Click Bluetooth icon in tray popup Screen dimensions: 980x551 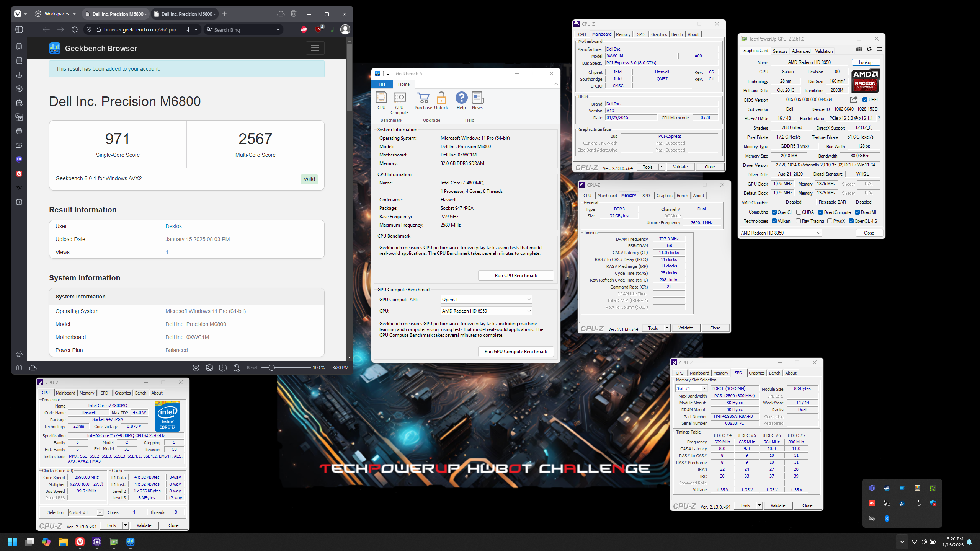[x=887, y=518]
